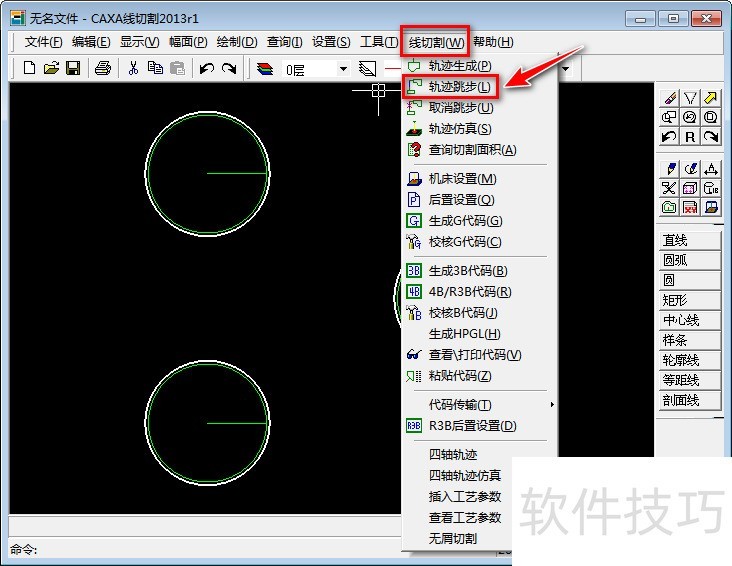Select 轨迹生成(P) menu entry

point(480,66)
